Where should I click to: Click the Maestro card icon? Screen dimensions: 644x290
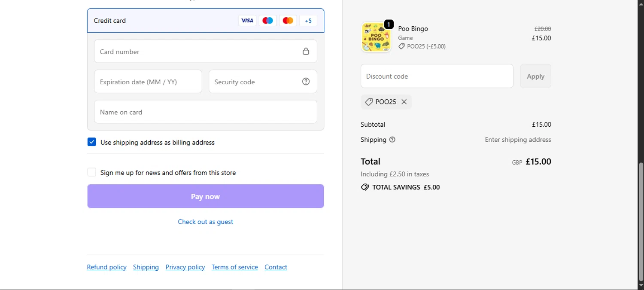pos(267,21)
